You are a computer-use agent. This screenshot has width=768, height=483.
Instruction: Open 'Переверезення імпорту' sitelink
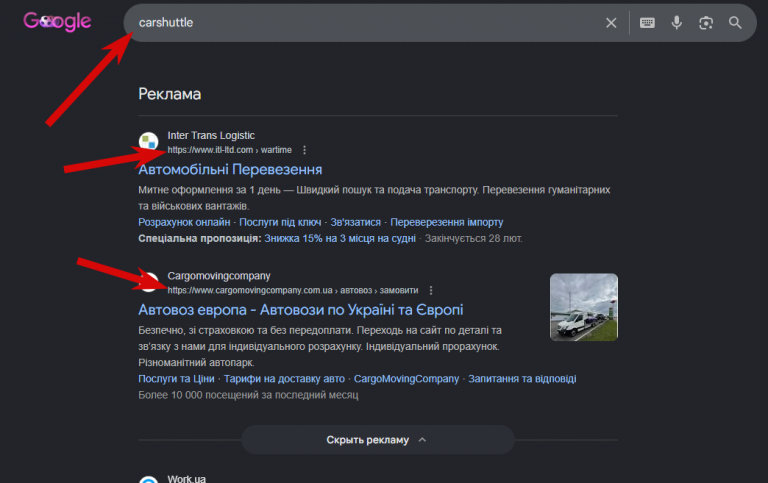pyautogui.click(x=447, y=222)
